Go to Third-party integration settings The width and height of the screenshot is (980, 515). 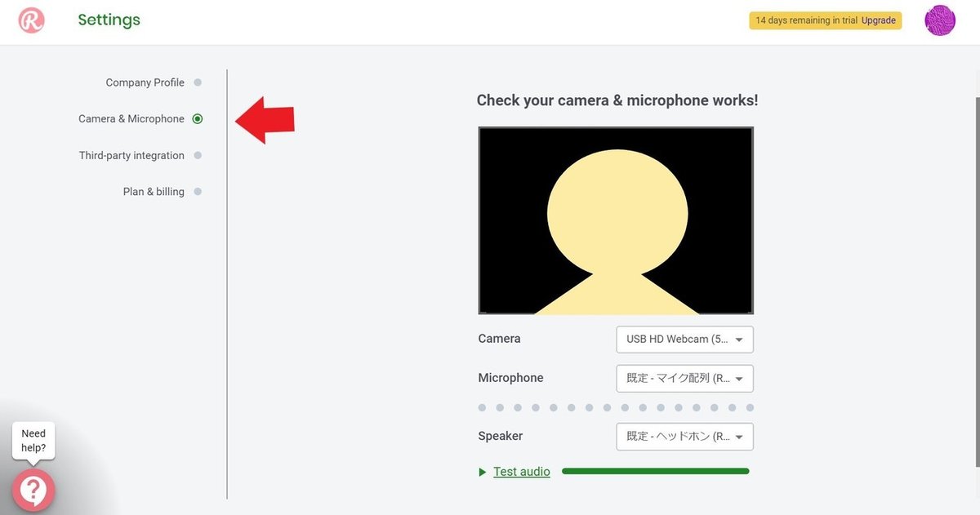[131, 155]
